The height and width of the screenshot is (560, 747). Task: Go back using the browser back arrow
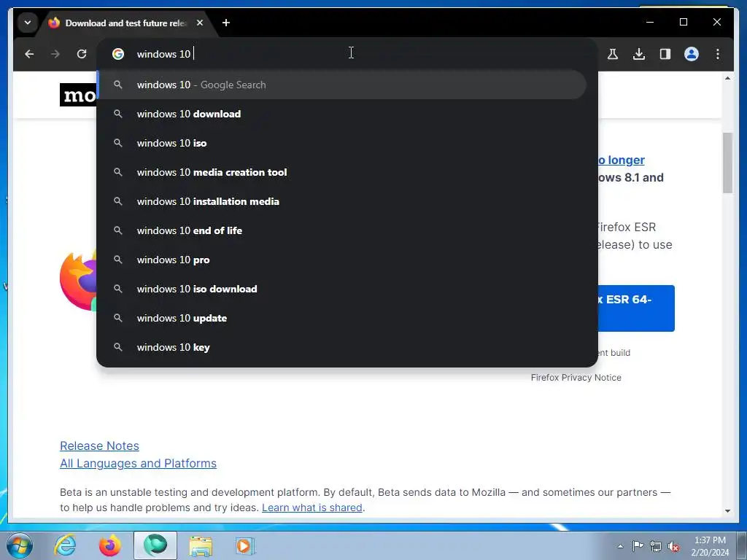[29, 54]
